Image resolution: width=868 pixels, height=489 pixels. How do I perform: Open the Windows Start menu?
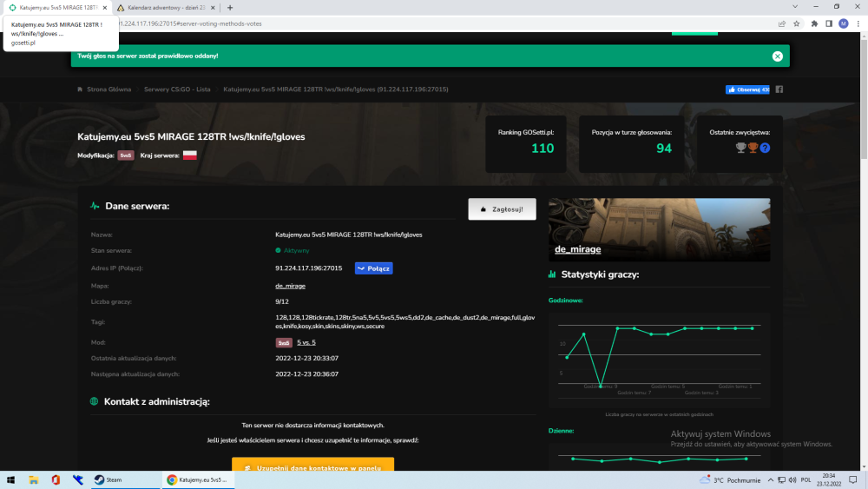point(10,480)
